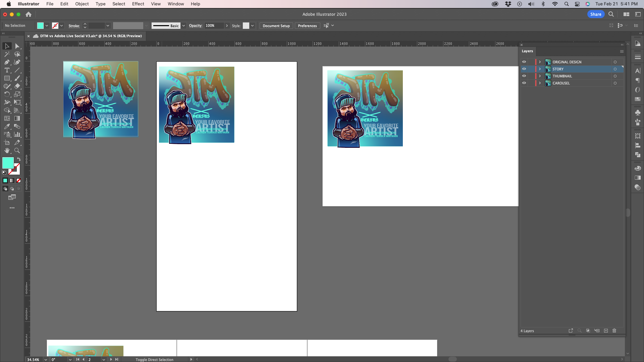The image size is (644, 362).
Task: Open the File menu
Action: [50, 4]
